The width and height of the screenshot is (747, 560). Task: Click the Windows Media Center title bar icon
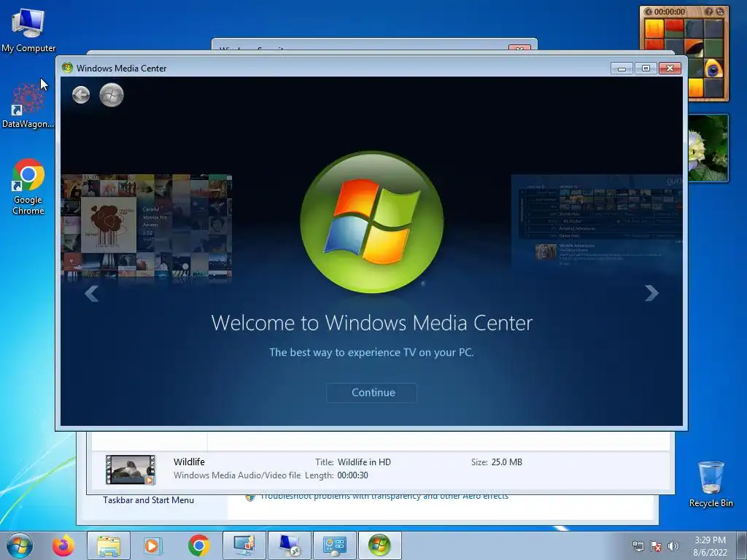click(x=68, y=68)
